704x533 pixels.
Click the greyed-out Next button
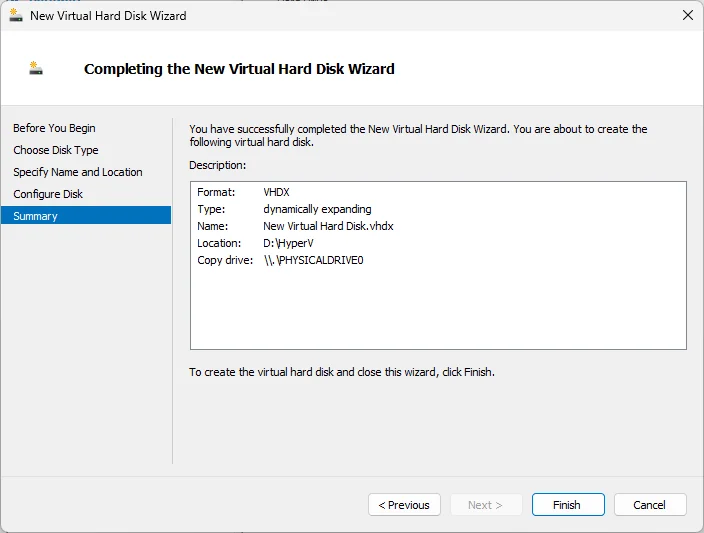click(x=486, y=505)
